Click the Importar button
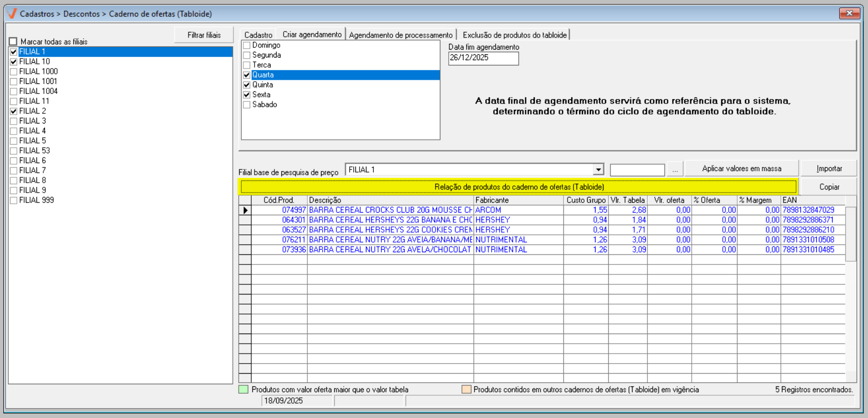This screenshot has width=868, height=418. [x=829, y=168]
